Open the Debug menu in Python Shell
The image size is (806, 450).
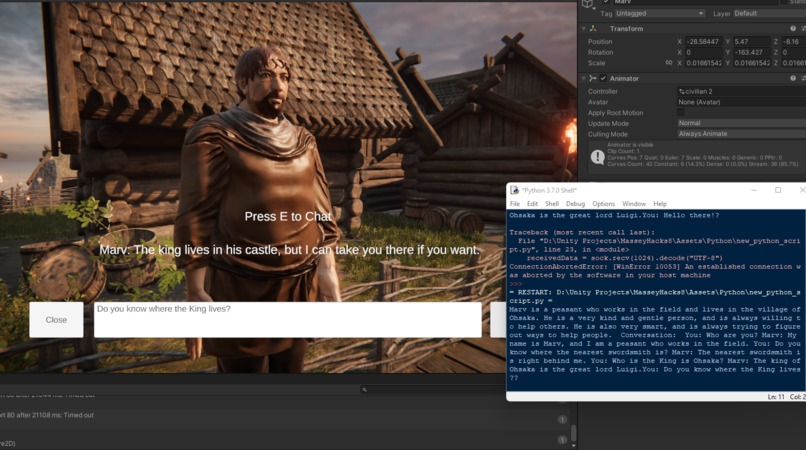575,204
